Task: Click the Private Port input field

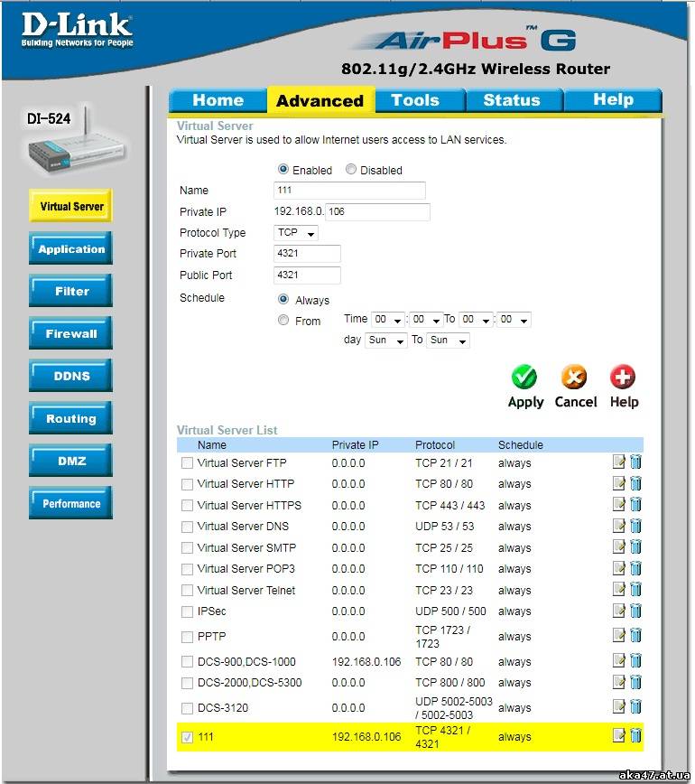Action: (307, 254)
